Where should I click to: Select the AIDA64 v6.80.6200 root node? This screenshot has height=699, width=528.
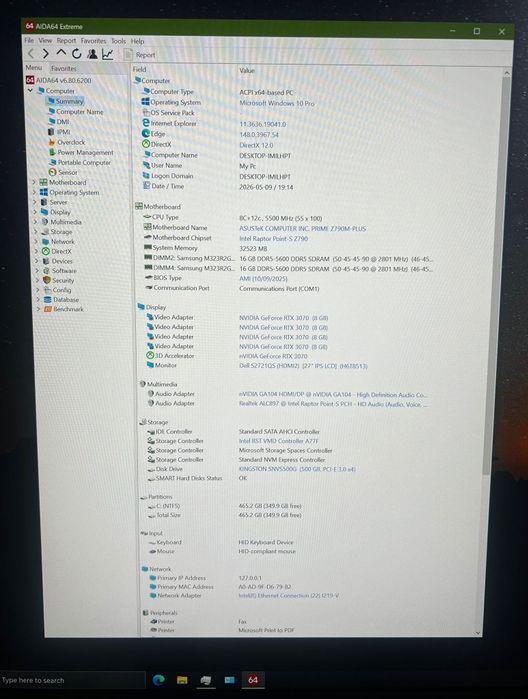(58, 80)
